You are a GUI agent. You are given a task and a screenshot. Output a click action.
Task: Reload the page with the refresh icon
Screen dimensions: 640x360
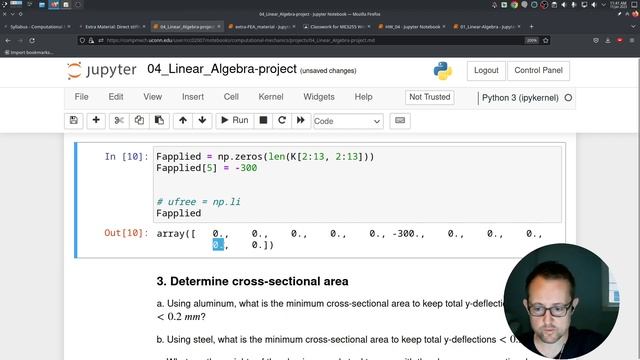(x=32, y=40)
